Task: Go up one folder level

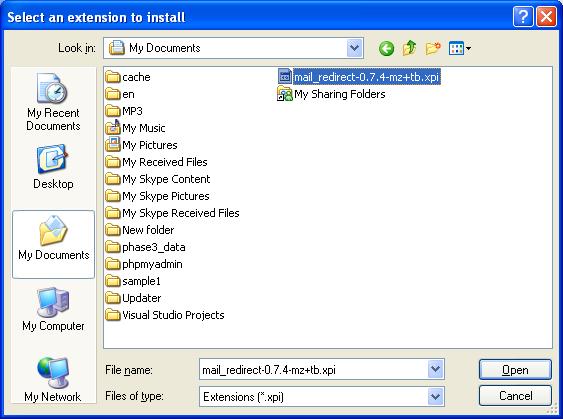Action: click(409, 48)
